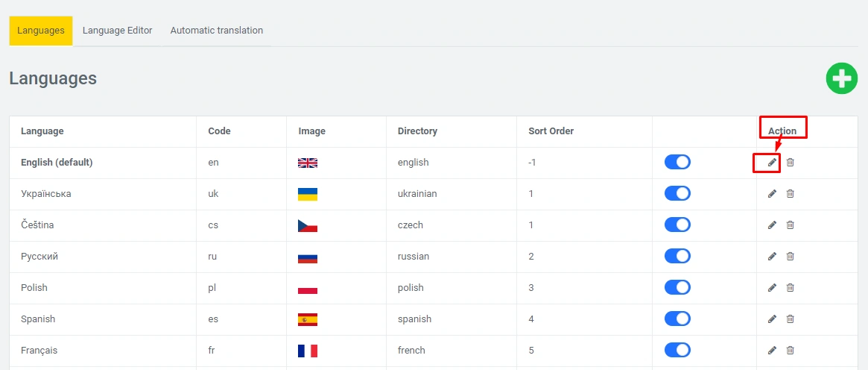Click the Spanish flag image
The height and width of the screenshot is (370, 868).
[x=307, y=319]
